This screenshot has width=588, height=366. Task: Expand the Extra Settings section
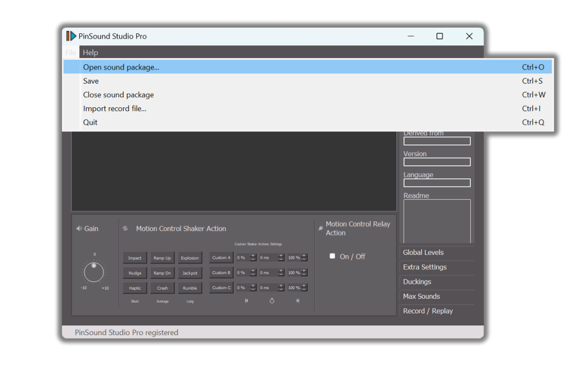point(437,267)
